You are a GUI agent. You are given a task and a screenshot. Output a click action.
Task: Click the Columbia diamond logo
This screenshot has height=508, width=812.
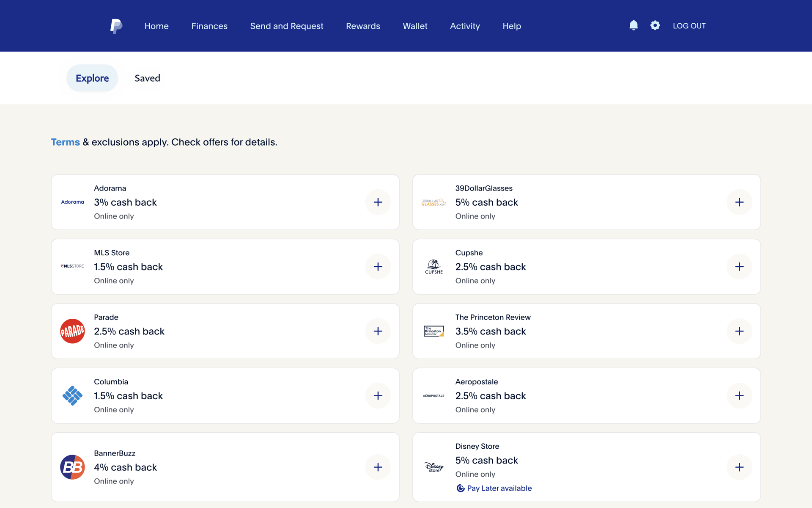[x=72, y=396]
